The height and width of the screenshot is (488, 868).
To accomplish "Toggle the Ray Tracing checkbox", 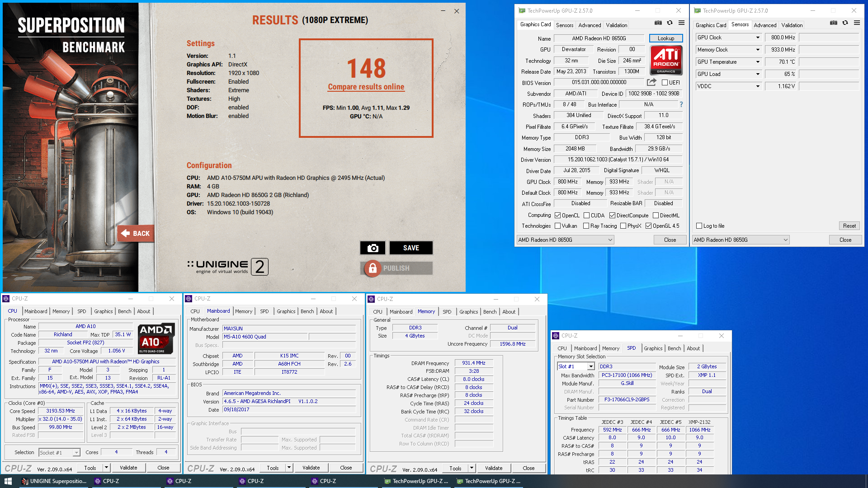I will point(586,226).
